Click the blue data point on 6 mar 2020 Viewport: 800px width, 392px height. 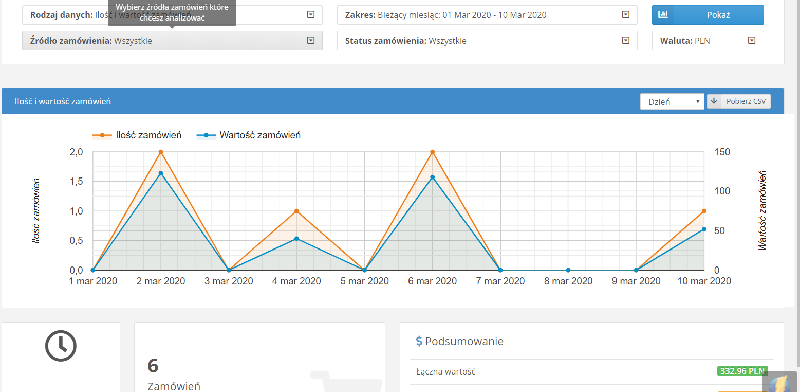432,177
